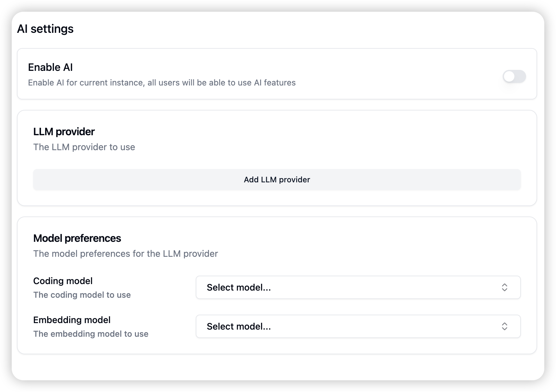Click "Select model..." placeholder in Embedding model

[239, 326]
